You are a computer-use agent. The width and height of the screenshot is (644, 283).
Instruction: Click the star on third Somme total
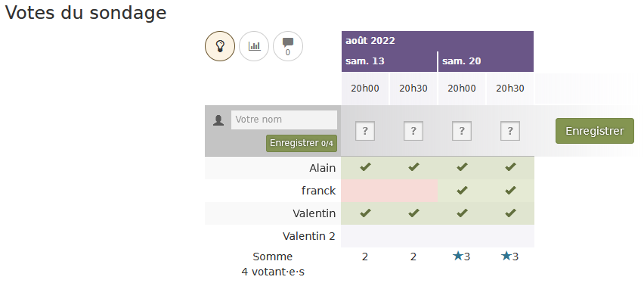[x=457, y=257]
